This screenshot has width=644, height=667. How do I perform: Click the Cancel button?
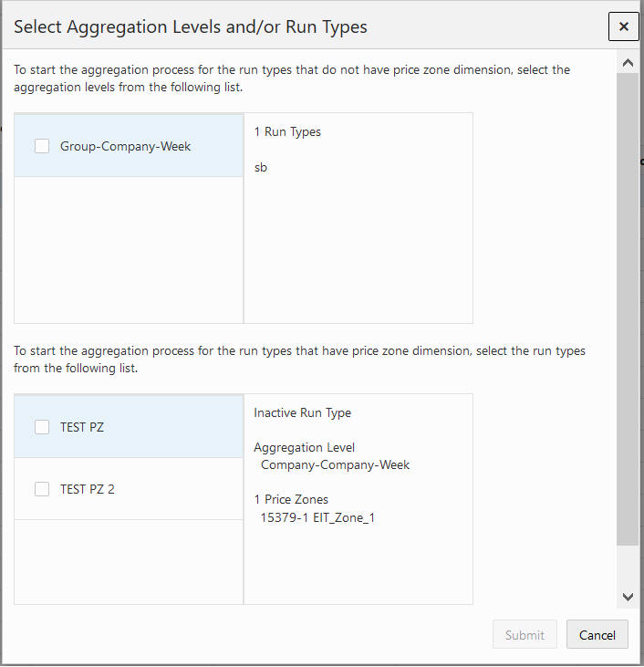(597, 634)
